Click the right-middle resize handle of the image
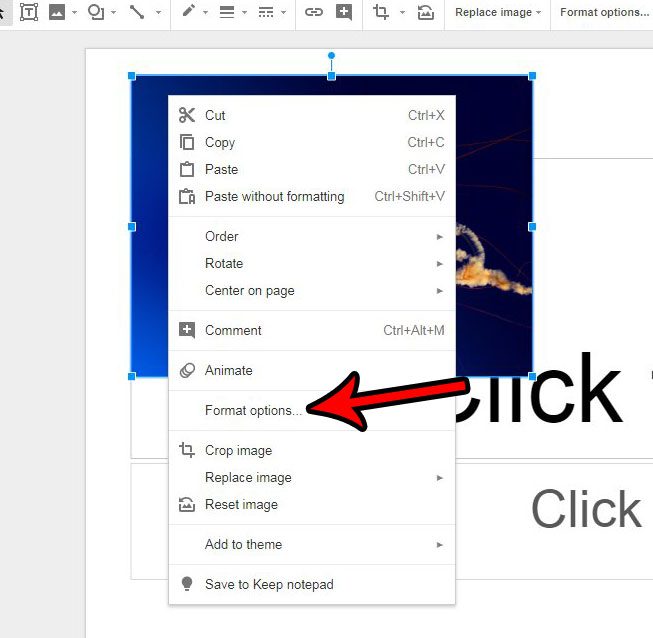 click(532, 227)
